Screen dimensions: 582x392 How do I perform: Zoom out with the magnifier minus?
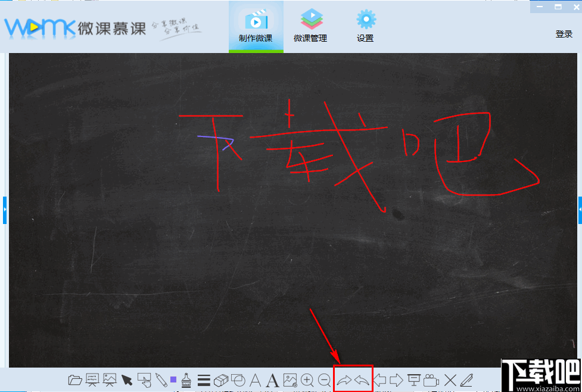[x=325, y=380]
